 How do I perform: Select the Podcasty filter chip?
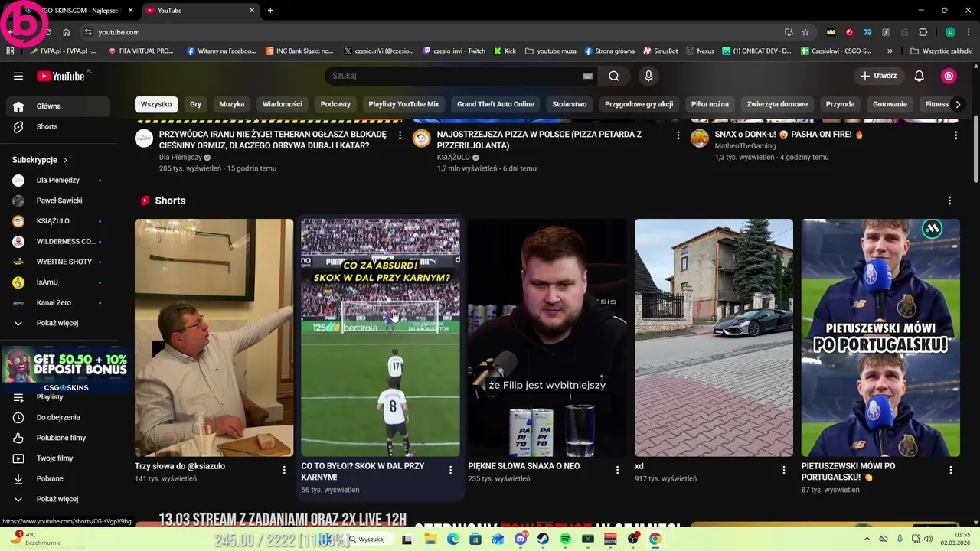(x=335, y=104)
